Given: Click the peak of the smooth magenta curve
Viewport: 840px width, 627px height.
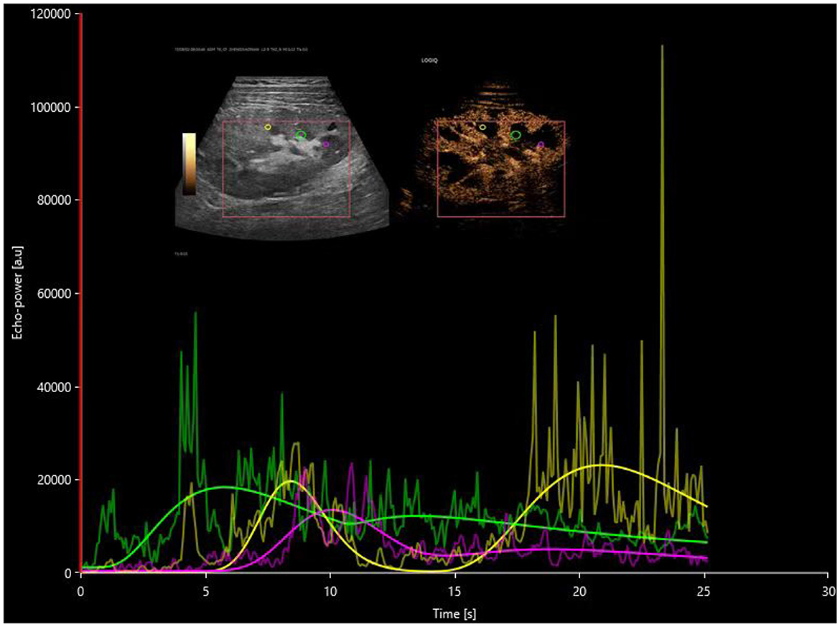Looking at the screenshot, I should click(x=332, y=509).
